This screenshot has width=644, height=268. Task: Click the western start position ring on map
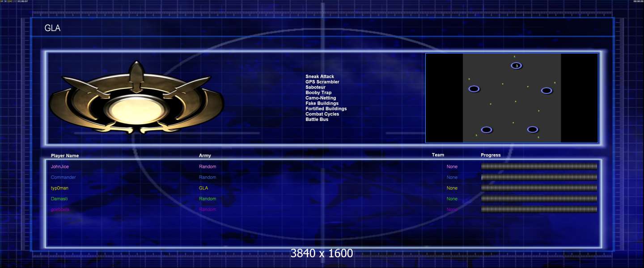474,89
